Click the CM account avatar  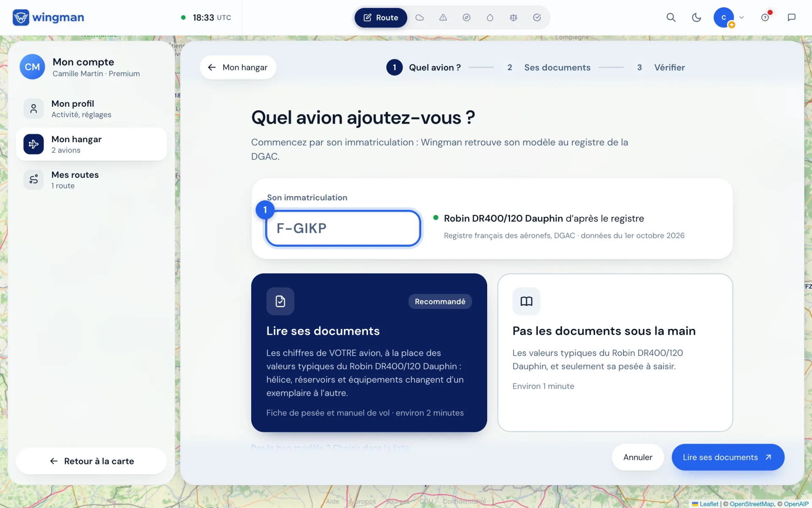[33, 67]
